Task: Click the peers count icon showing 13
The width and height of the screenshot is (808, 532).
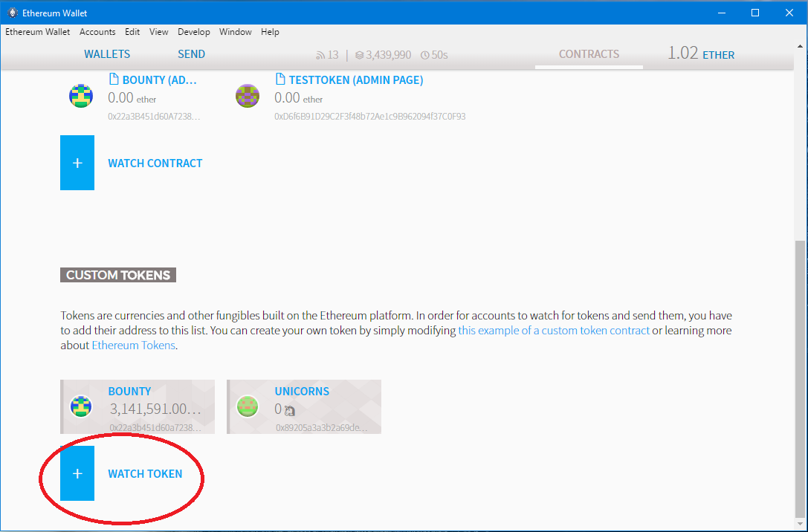Action: point(320,55)
